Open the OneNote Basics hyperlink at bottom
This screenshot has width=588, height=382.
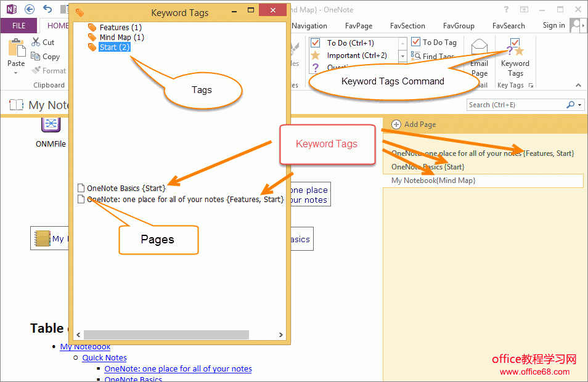click(x=133, y=379)
